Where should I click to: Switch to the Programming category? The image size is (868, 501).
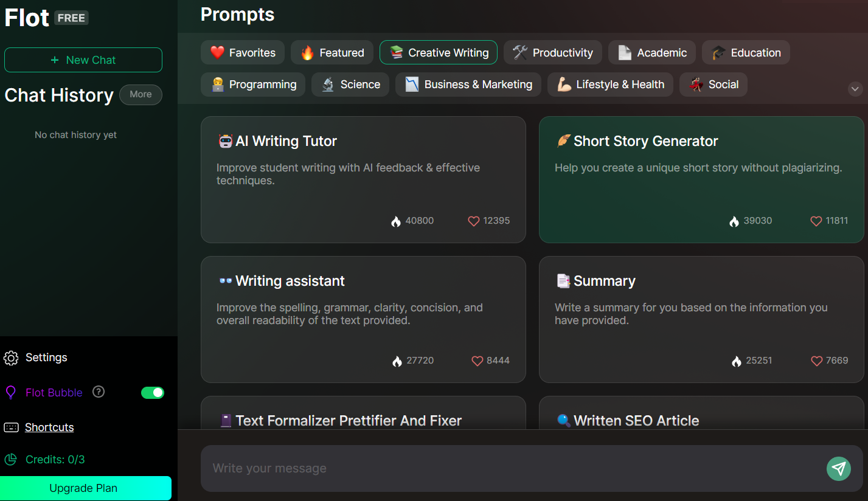point(253,85)
